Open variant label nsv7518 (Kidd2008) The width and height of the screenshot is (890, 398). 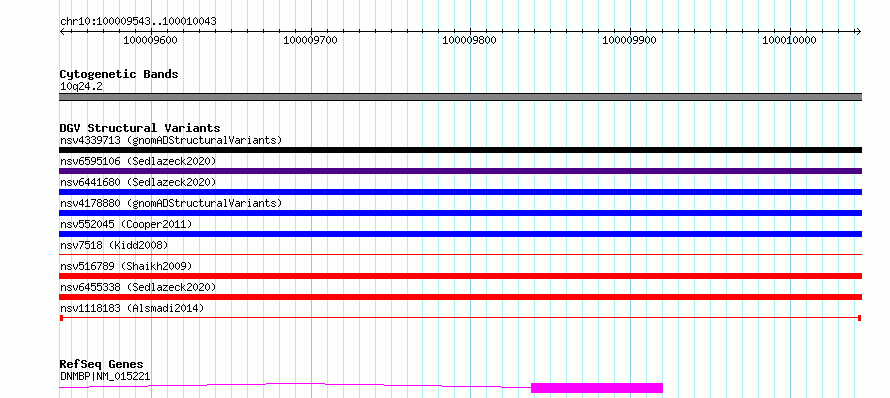pyautogui.click(x=114, y=245)
